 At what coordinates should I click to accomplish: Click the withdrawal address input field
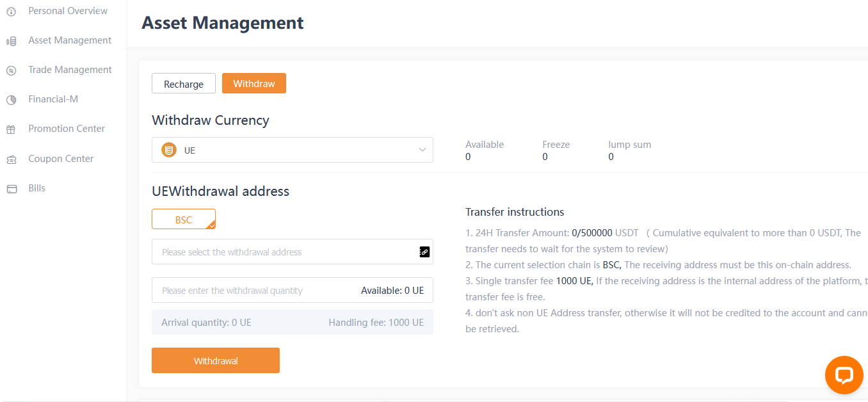click(x=293, y=252)
